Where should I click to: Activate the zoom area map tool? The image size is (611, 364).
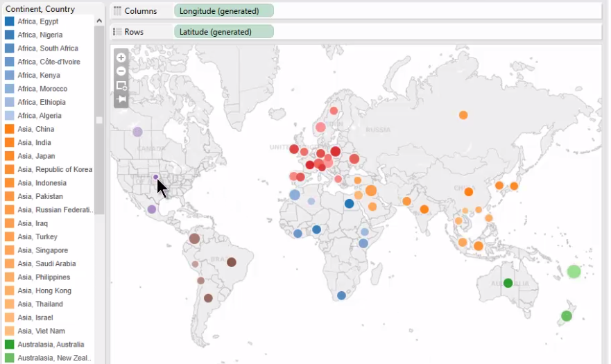pos(121,85)
